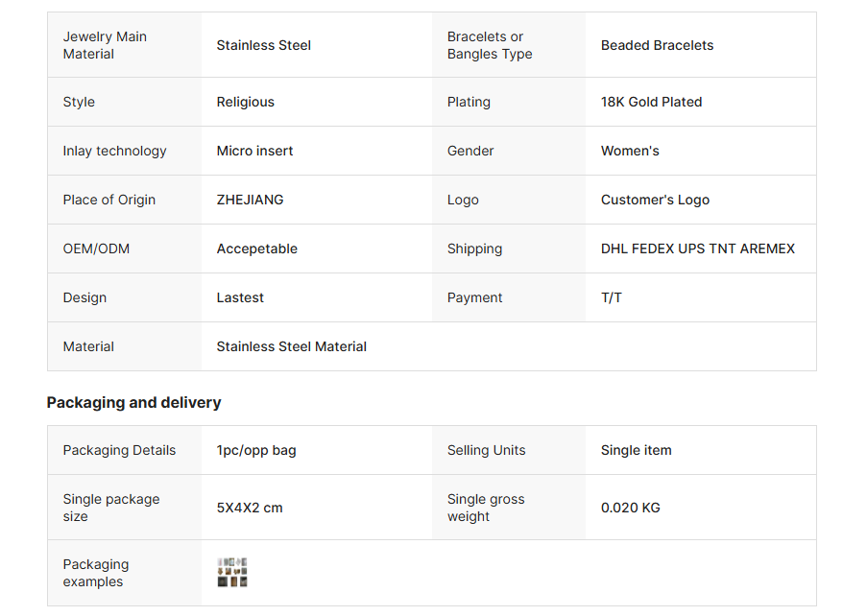This screenshot has width=867, height=616.
Task: Click the DHL FEDEX UPS TNT AREMEX text
Action: 698,249
